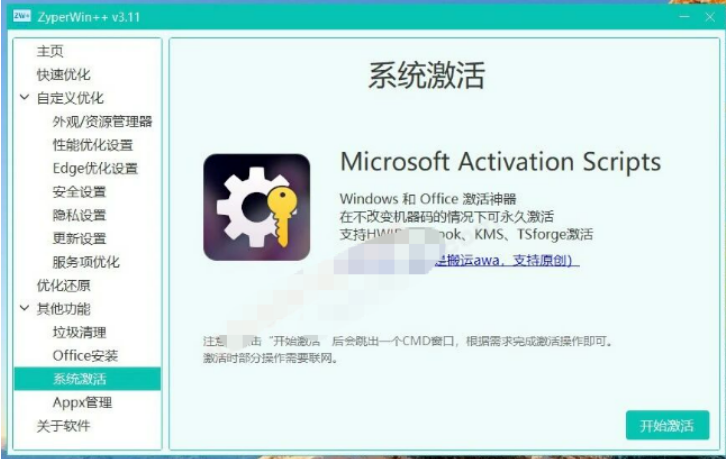Open 更新设置 page
The width and height of the screenshot is (726, 459).
(79, 239)
